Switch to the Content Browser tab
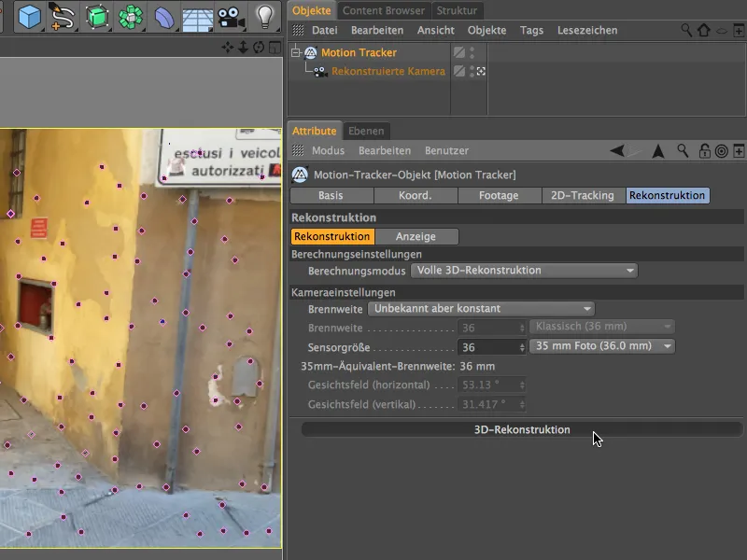This screenshot has width=747, height=560. (x=384, y=10)
